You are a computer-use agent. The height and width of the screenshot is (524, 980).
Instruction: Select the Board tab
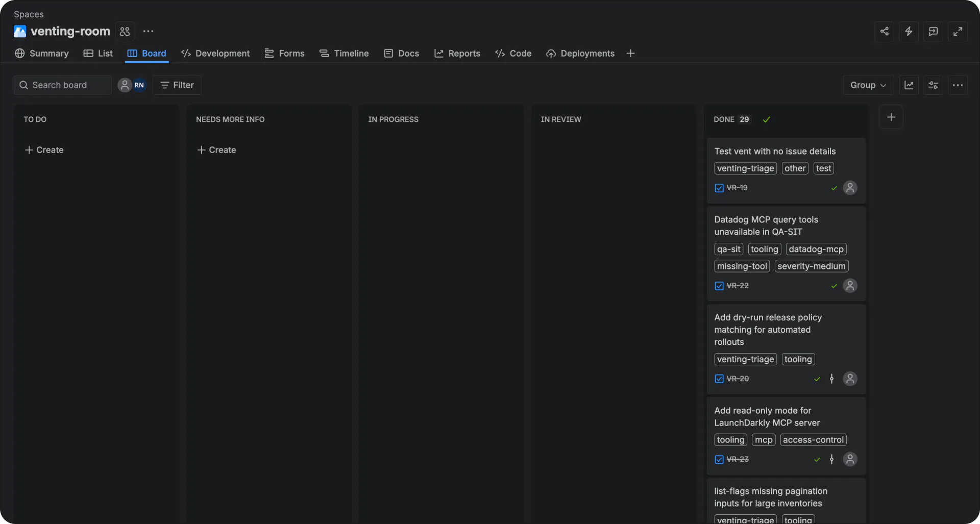147,54
